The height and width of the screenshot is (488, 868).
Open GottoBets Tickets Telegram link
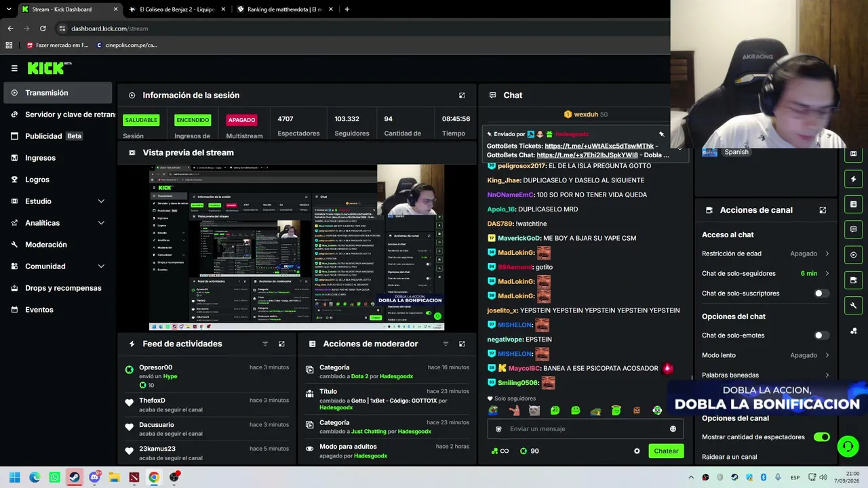(599, 146)
